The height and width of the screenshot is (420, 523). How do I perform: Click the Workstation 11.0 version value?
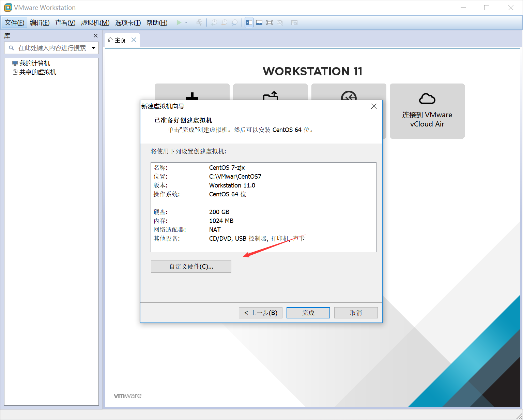pyautogui.click(x=232, y=185)
